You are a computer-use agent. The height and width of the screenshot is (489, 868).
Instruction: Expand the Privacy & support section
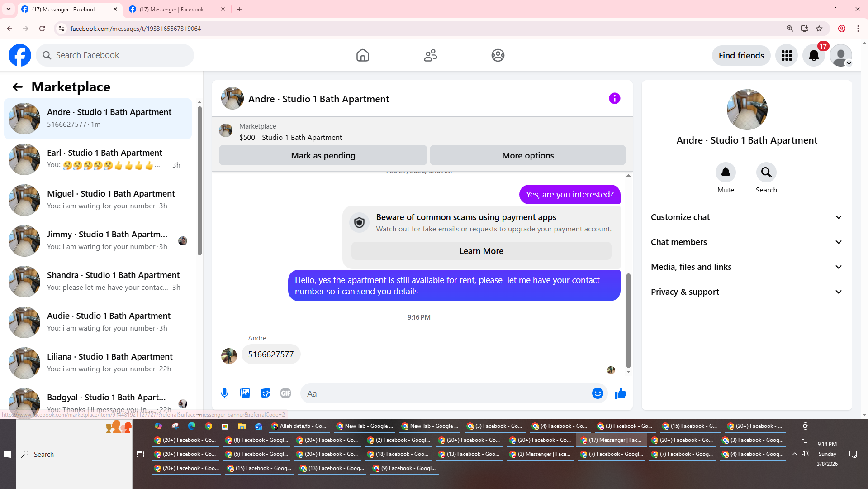click(x=746, y=292)
